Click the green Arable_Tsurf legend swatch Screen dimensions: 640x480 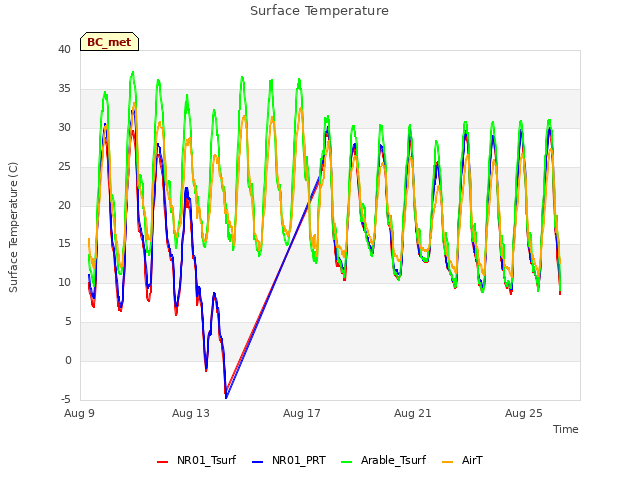point(347,462)
